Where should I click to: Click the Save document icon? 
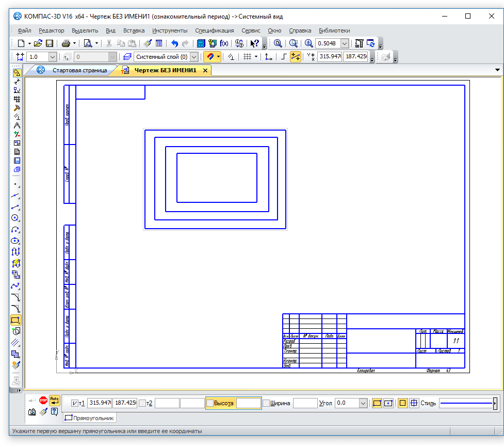point(50,43)
